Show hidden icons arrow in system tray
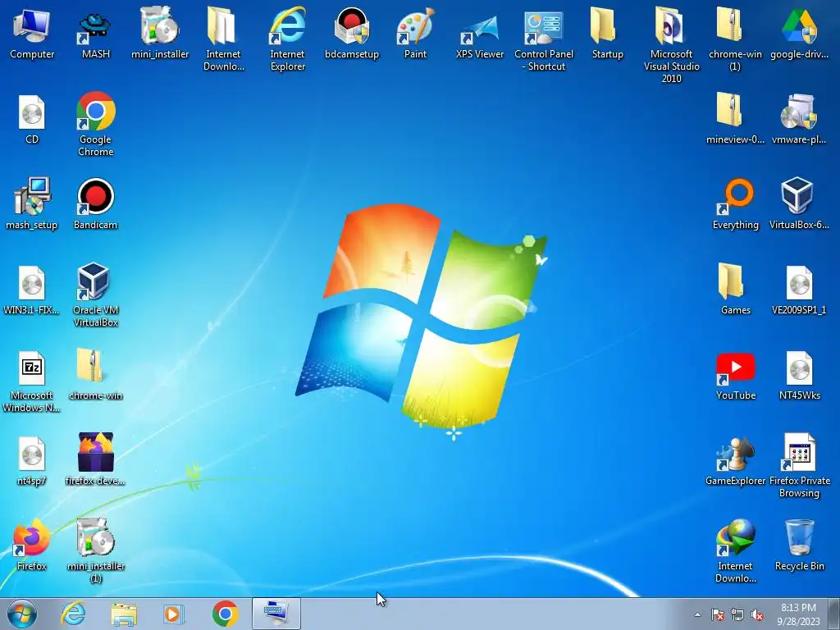 (697, 614)
